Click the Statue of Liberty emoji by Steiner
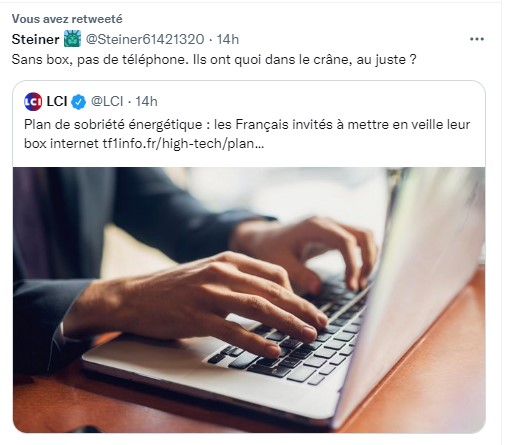The height and width of the screenshot is (445, 505). pos(72,39)
